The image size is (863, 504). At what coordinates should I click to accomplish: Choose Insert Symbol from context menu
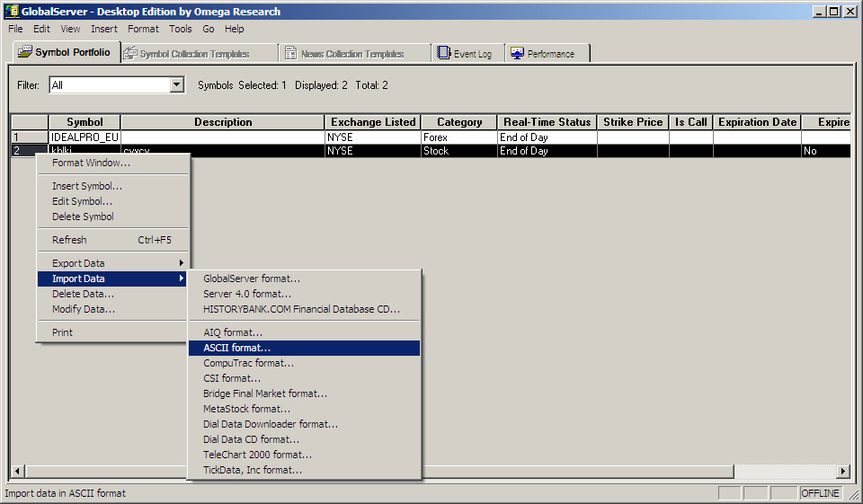(113, 186)
